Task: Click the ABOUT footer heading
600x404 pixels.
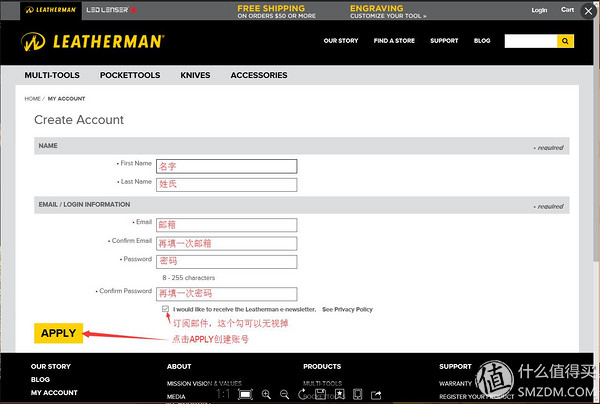Action: 179,366
